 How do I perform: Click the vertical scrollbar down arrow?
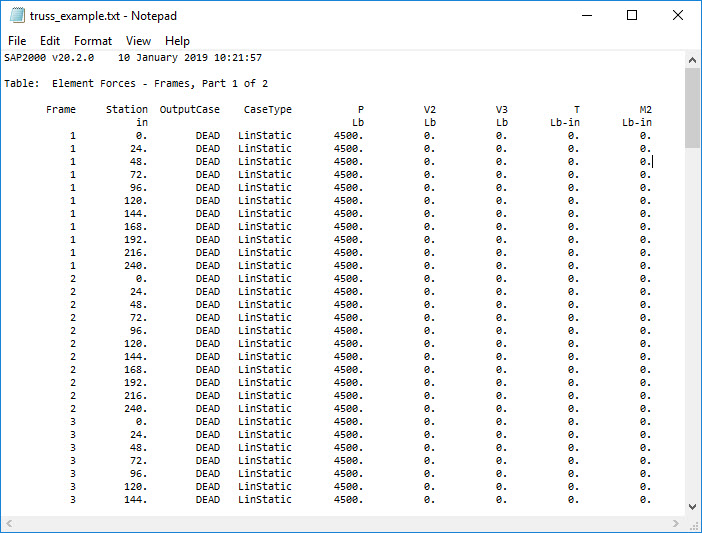point(692,506)
